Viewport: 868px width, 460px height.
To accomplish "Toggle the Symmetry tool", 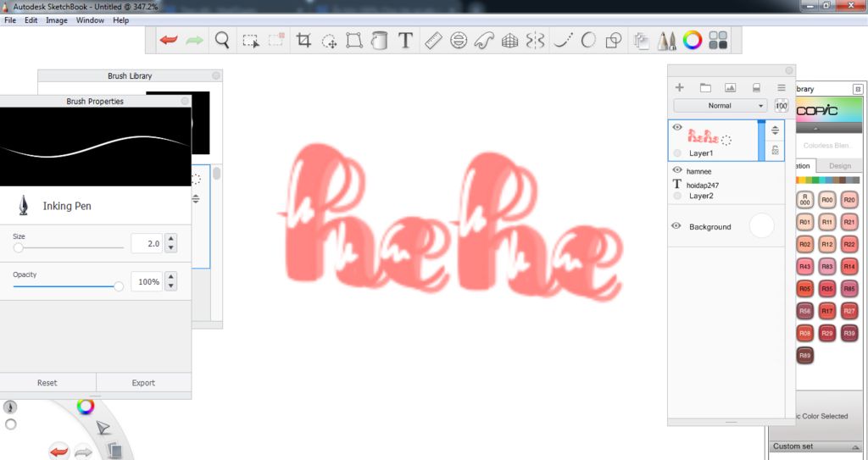I will tap(536, 41).
